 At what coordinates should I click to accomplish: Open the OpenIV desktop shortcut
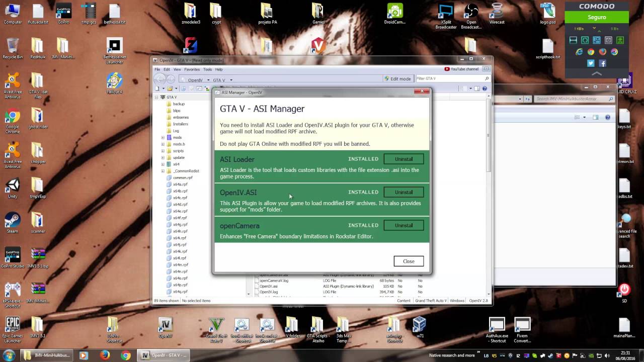click(x=166, y=327)
